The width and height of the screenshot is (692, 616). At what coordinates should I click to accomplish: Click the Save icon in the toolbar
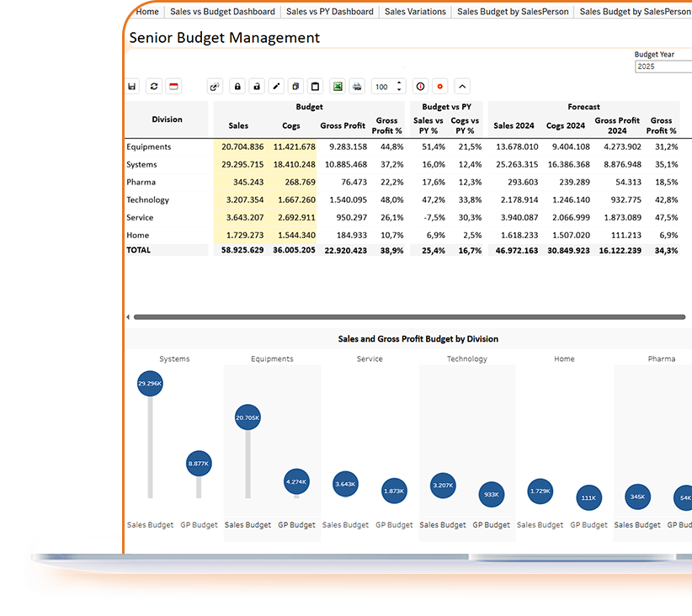click(132, 86)
